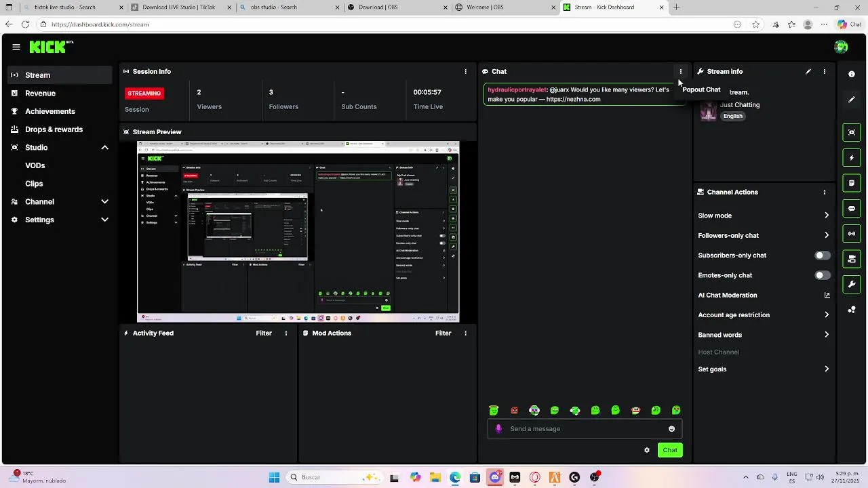This screenshot has height=488, width=868.
Task: Open Activity Feed three-dot options
Action: click(286, 333)
